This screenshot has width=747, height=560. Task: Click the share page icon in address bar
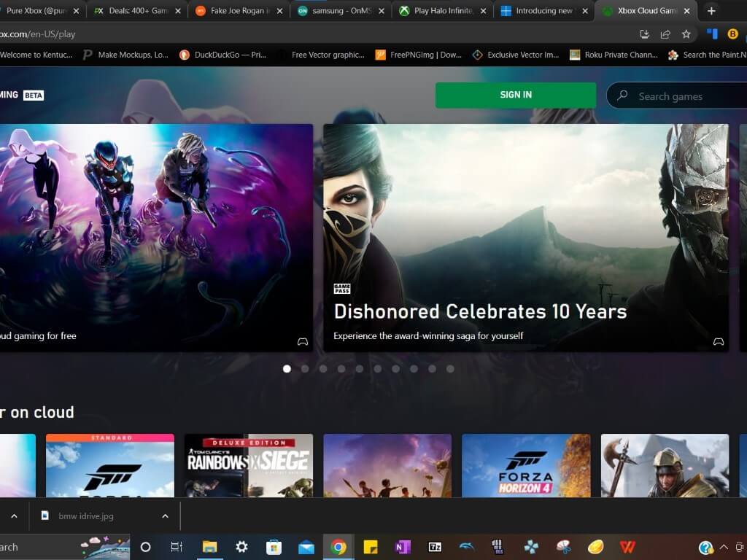tap(665, 34)
